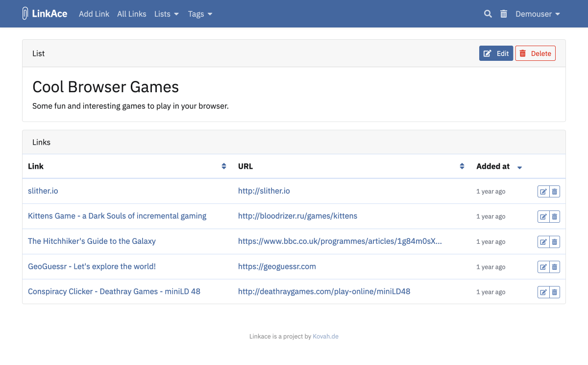Delete Conspiracy Clicker via its trash icon
This screenshot has height=365, width=588.
coord(554,291)
